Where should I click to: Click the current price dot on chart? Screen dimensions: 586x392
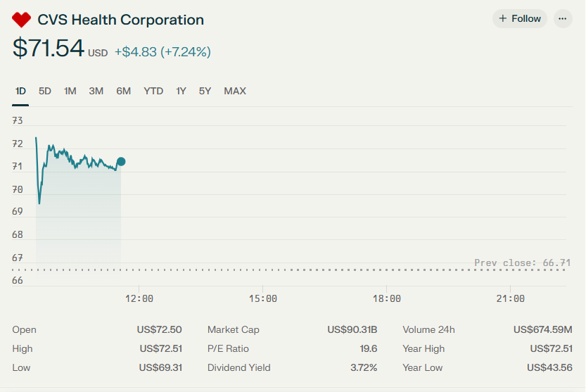point(121,162)
